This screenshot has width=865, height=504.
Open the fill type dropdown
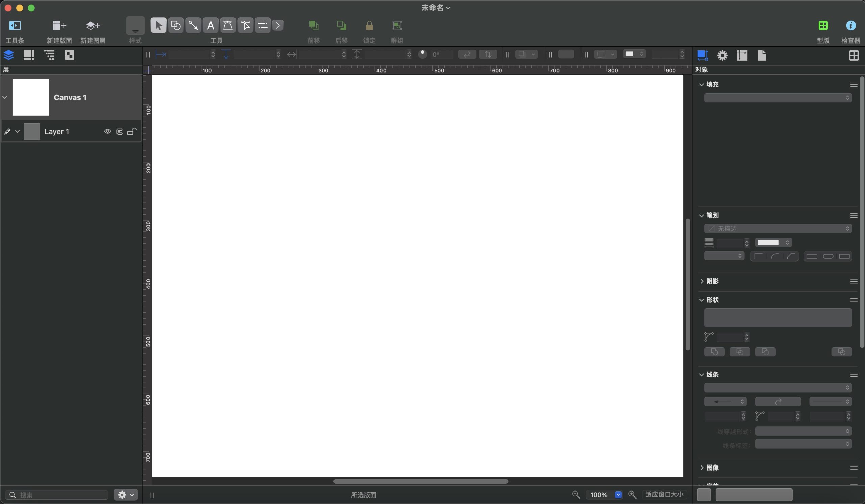(778, 98)
